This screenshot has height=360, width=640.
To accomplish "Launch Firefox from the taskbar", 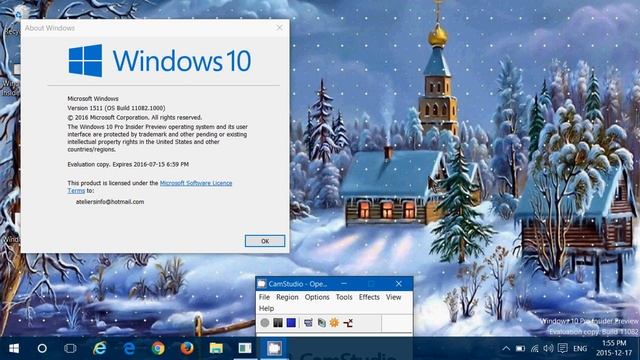I will (x=187, y=349).
